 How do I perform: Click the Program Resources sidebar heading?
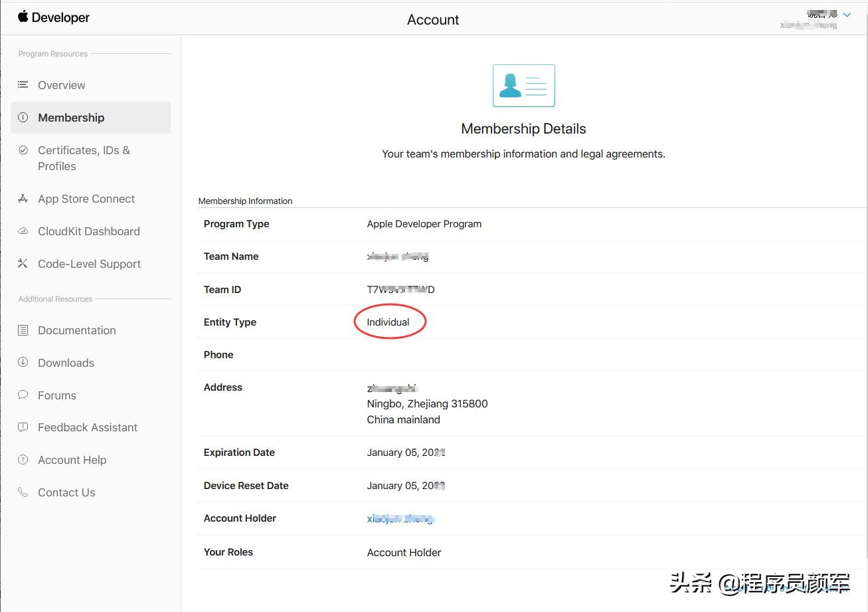tap(53, 54)
